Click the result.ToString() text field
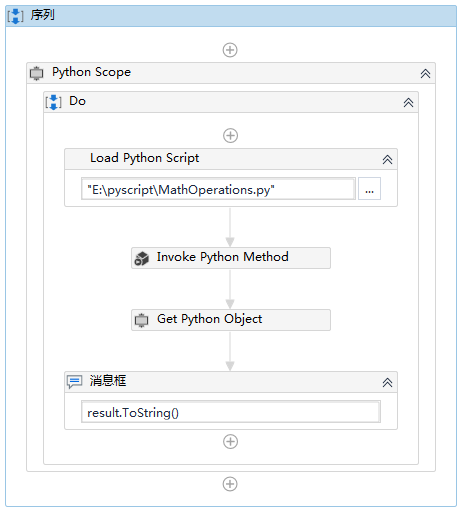Image resolution: width=463 pixels, height=515 pixels. click(231, 412)
